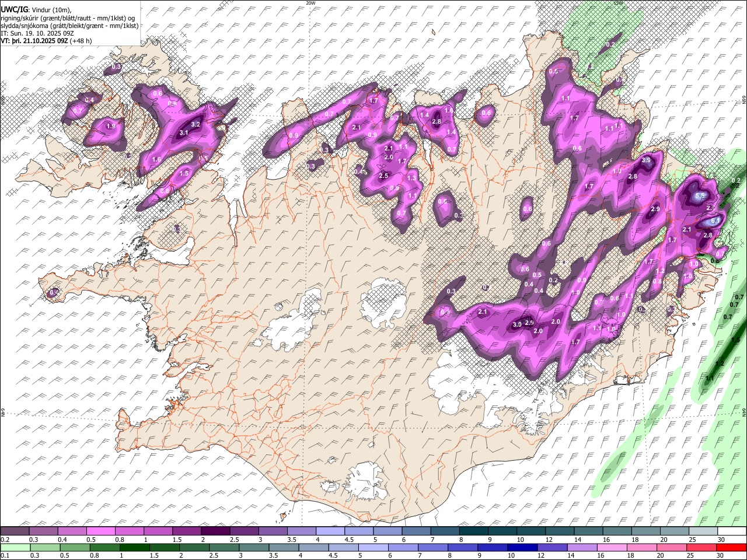Select the purple-row swatch between 1.5 and 2
Viewport: 747px width, 560px height.
coord(186,531)
